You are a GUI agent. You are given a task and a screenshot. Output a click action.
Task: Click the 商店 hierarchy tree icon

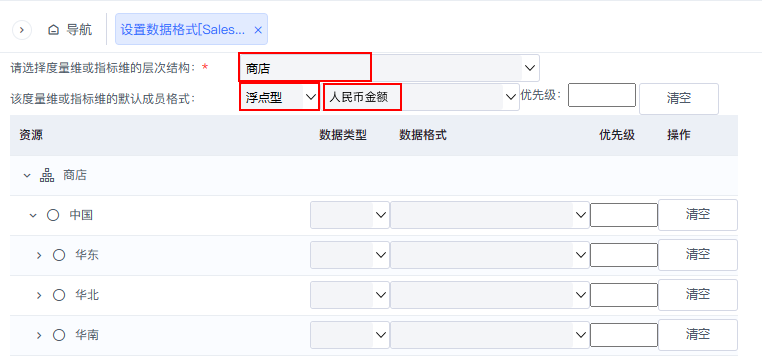click(x=47, y=175)
